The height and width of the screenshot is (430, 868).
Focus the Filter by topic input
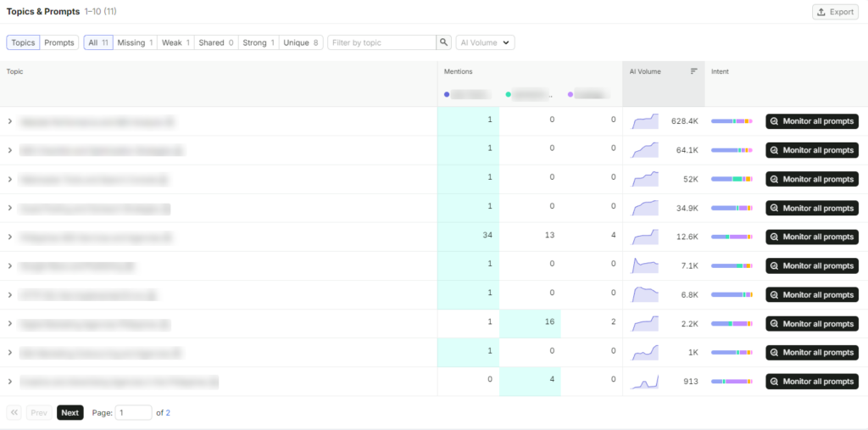tap(382, 42)
